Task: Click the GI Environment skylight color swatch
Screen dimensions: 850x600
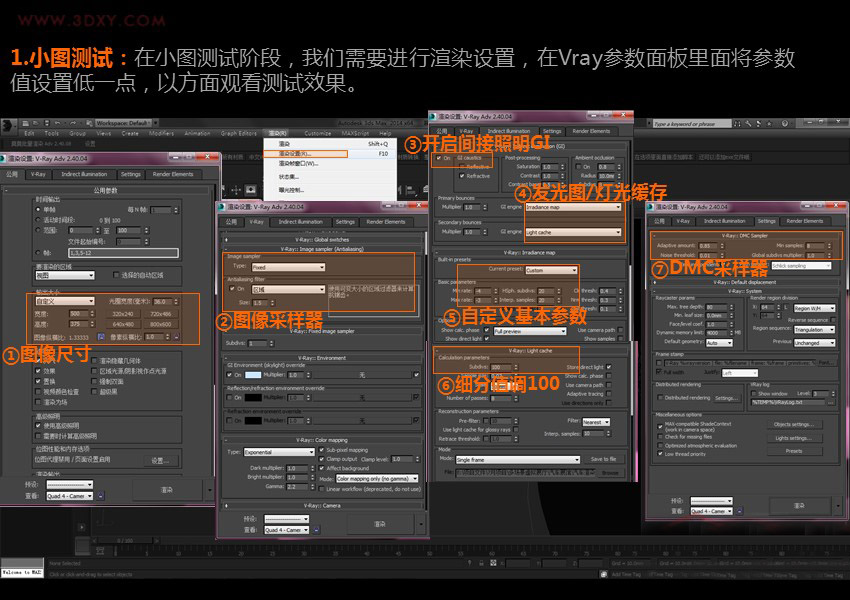Action: 253,375
